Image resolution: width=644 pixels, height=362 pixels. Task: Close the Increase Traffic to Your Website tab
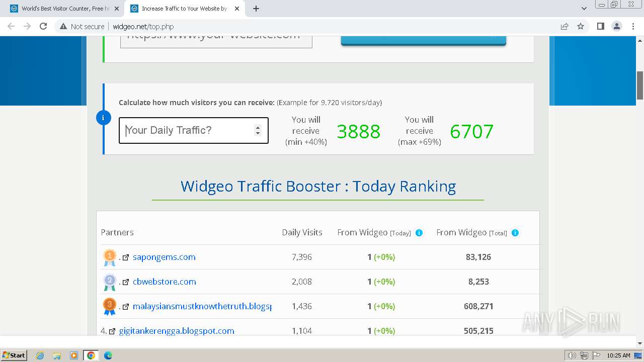point(237,9)
